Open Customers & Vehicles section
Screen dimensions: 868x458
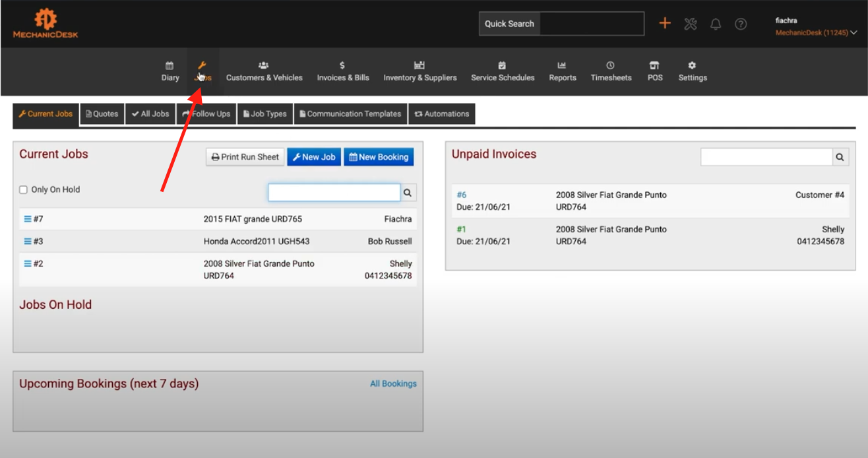(x=264, y=71)
